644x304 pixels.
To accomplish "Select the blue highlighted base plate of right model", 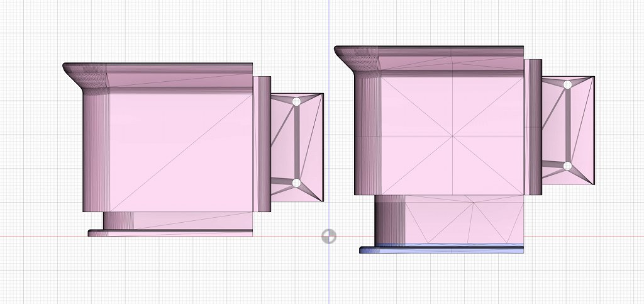I will (x=441, y=249).
